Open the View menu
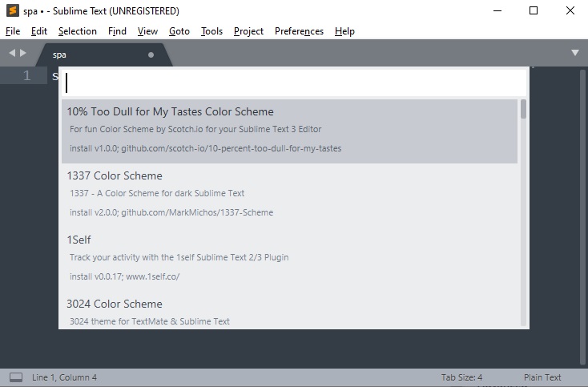 tap(147, 31)
